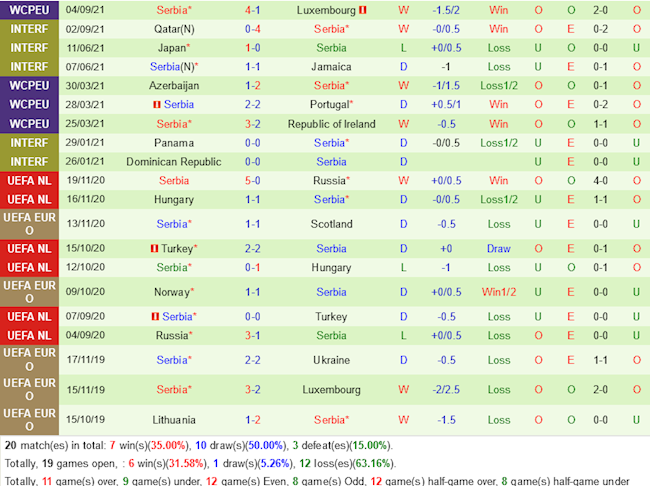Click the Draw result in Turkey row
Screen dimensions: 650x487
499,249
